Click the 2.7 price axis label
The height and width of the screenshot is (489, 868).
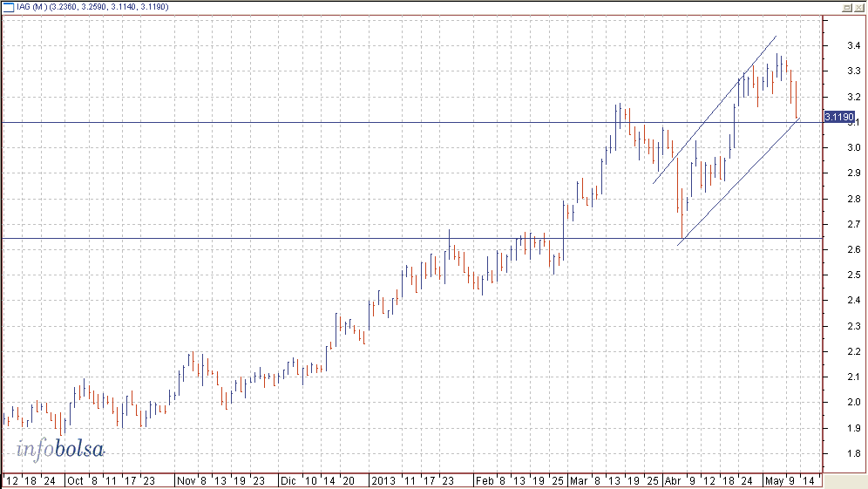coord(853,224)
